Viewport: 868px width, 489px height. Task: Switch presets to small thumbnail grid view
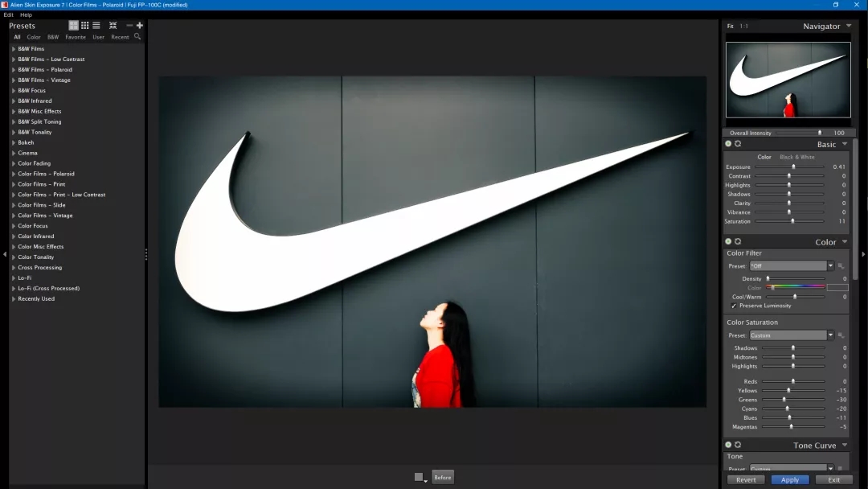(84, 26)
